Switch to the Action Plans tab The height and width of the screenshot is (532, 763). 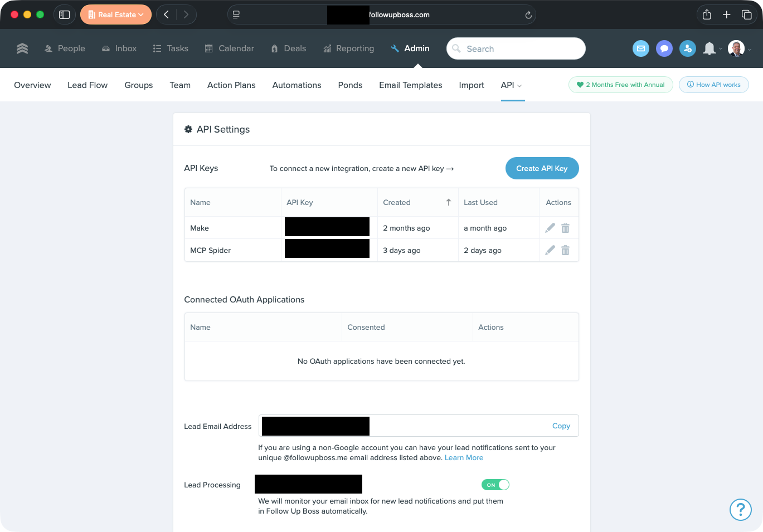tap(231, 85)
